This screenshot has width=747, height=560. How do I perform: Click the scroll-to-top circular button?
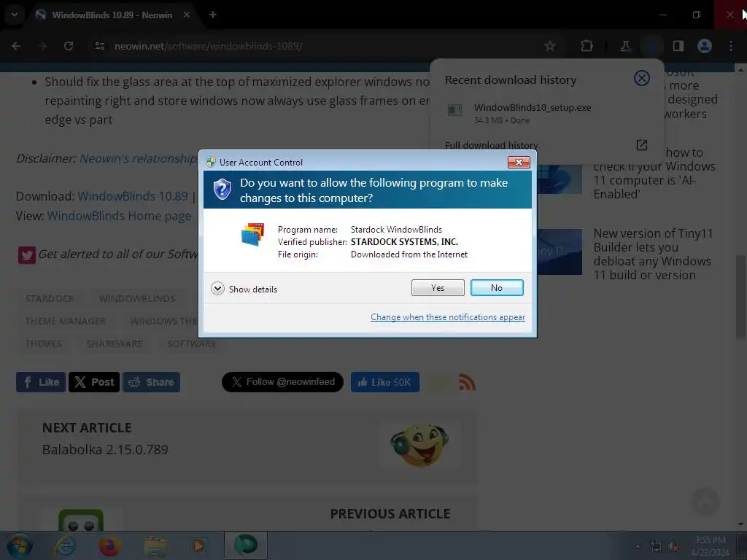tap(705, 501)
